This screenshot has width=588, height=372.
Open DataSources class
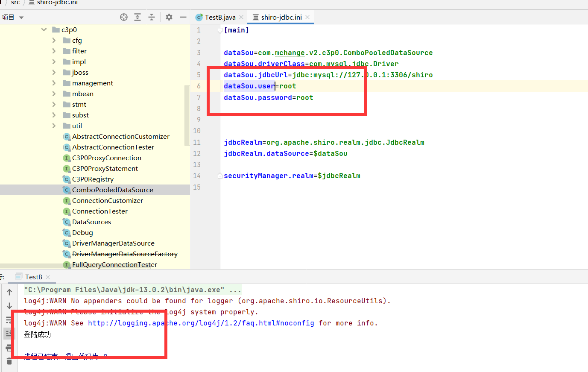click(x=91, y=222)
